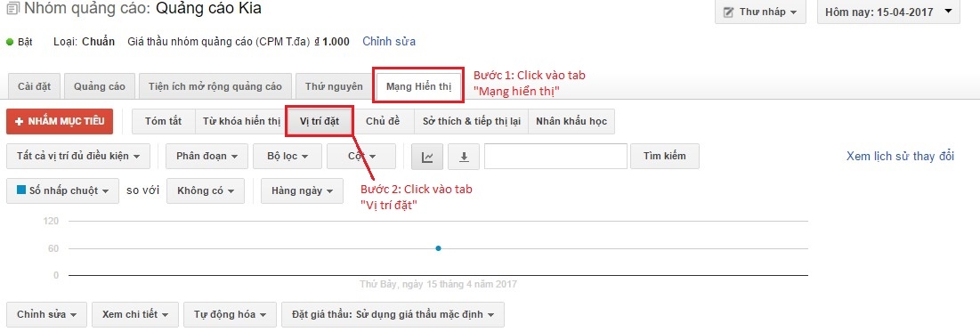Open the Thứ nguyên tab

click(x=334, y=87)
